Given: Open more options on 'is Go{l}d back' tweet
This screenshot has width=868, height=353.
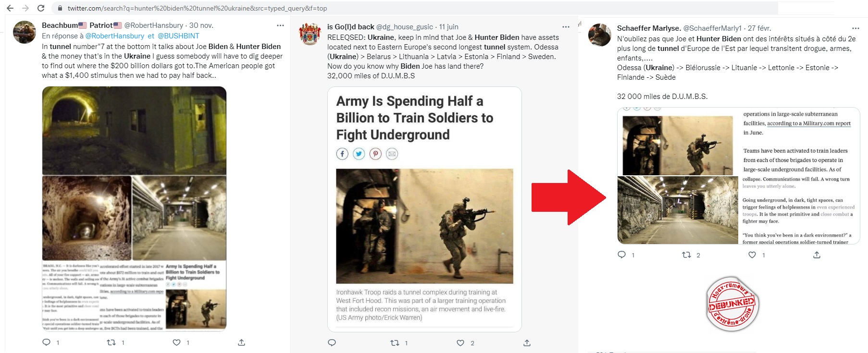Looking at the screenshot, I should (566, 27).
